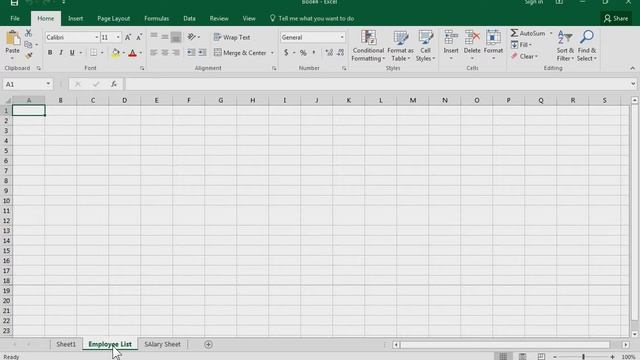Viewport: 640px width, 360px height.
Task: Switch to the Review tab
Action: (x=219, y=18)
